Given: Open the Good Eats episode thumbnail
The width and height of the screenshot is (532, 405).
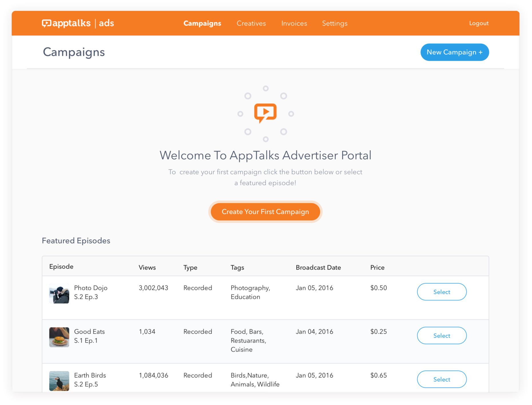Looking at the screenshot, I should point(59,337).
